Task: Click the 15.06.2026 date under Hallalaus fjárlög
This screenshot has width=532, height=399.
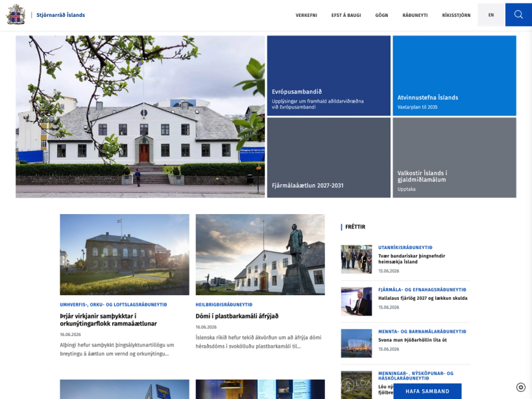Action: (389, 308)
